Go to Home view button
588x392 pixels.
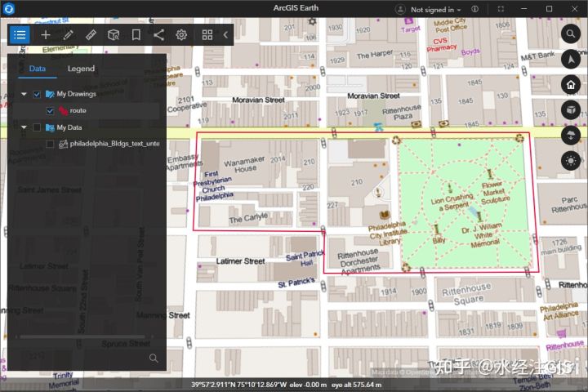coord(571,85)
